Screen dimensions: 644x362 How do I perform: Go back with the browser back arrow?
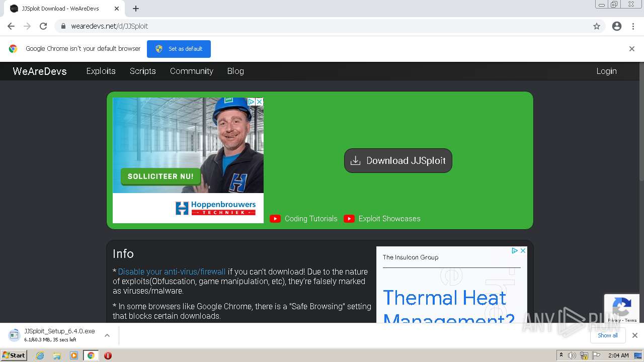tap(11, 26)
